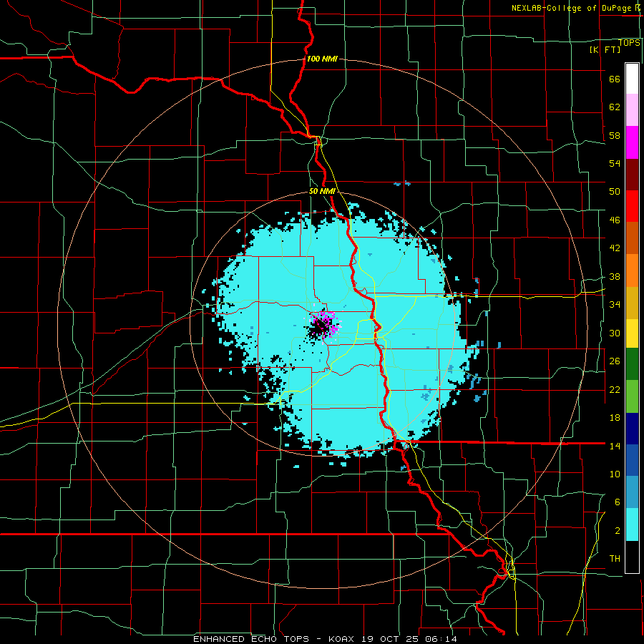The width and height of the screenshot is (644, 644).
Task: Click the magenta legend color block
Action: [x=632, y=142]
